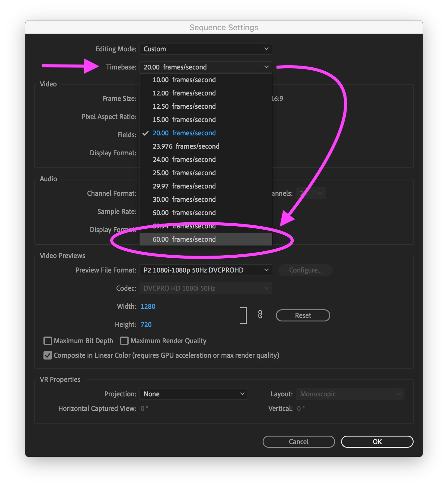Choose the highlighted 60.00 frames/second option
The height and width of the screenshot is (487, 448).
point(206,239)
